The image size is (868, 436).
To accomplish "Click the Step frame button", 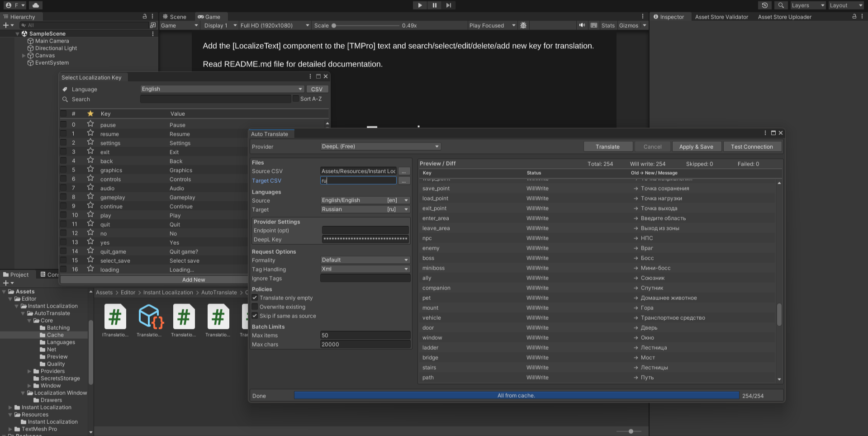I will pos(448,5).
